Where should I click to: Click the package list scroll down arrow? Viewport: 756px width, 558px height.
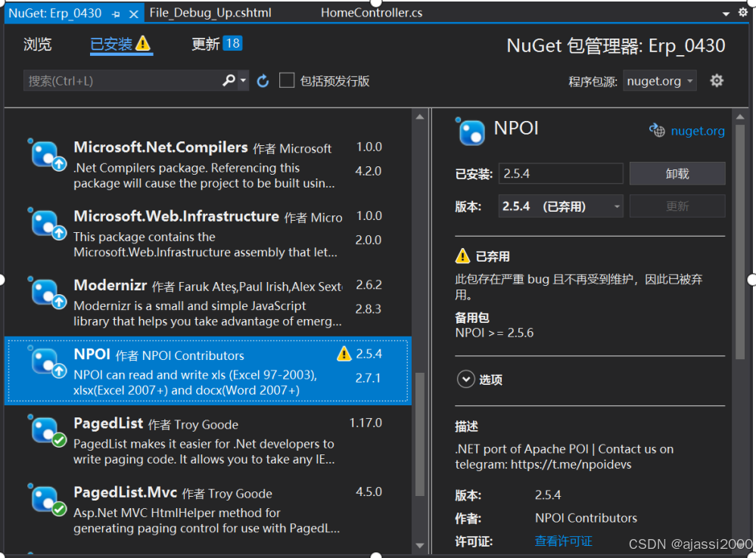click(420, 545)
